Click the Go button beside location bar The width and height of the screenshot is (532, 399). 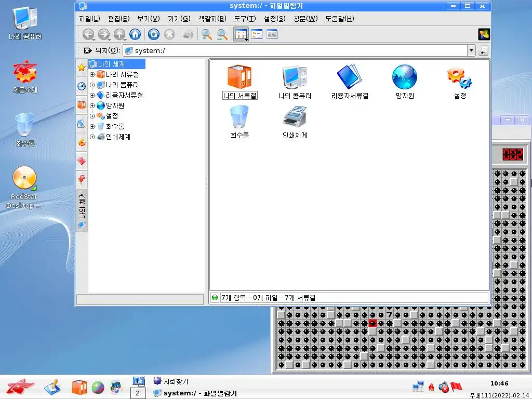point(483,50)
